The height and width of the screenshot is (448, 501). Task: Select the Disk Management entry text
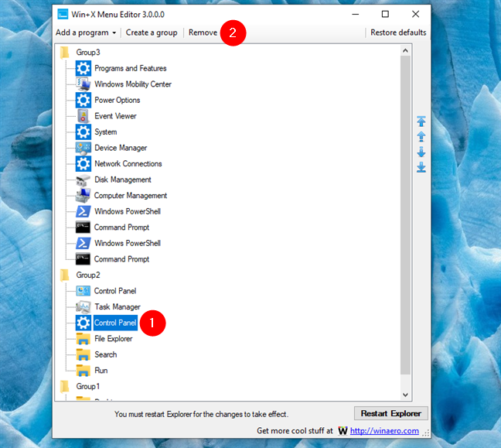123,180
